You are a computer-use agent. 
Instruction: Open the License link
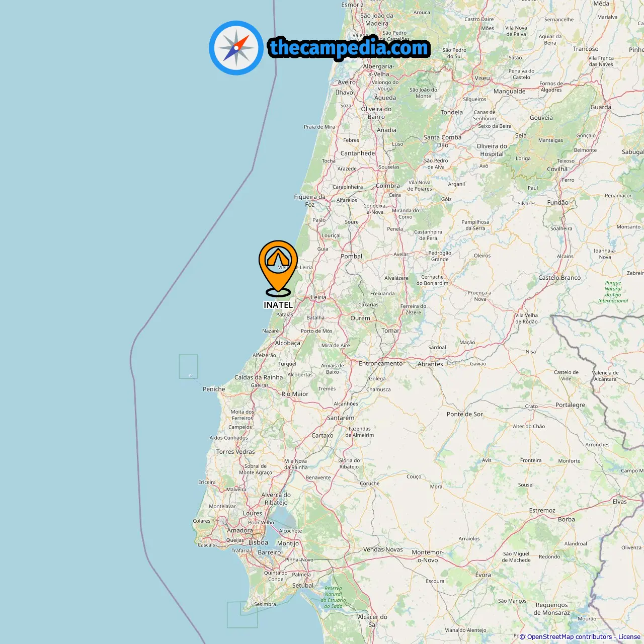pos(629,636)
